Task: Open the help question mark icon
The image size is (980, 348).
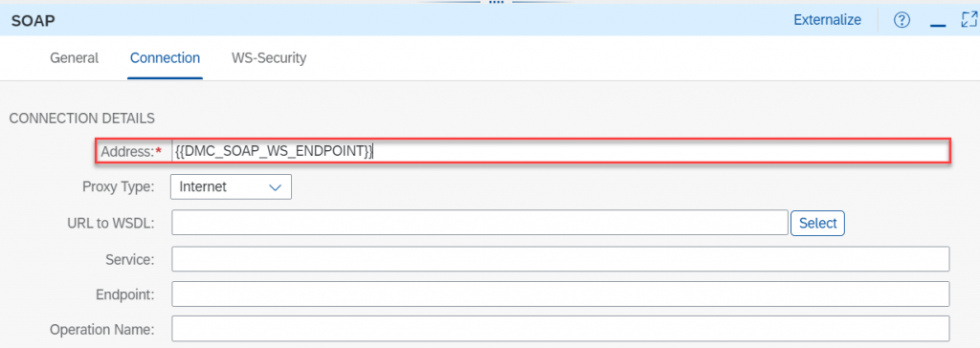Action: (901, 21)
